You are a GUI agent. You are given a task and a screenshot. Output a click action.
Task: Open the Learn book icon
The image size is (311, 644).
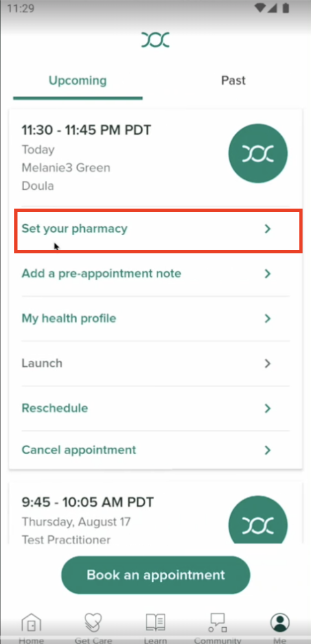coord(155,623)
